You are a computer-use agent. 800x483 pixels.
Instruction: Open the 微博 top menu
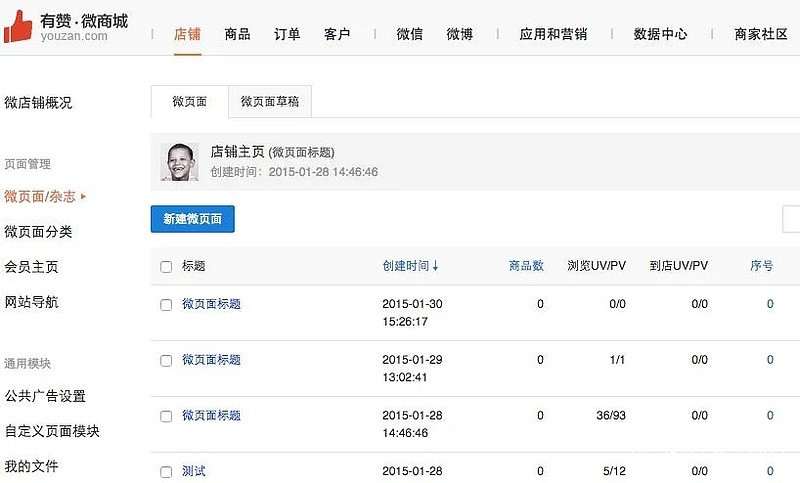[460, 34]
